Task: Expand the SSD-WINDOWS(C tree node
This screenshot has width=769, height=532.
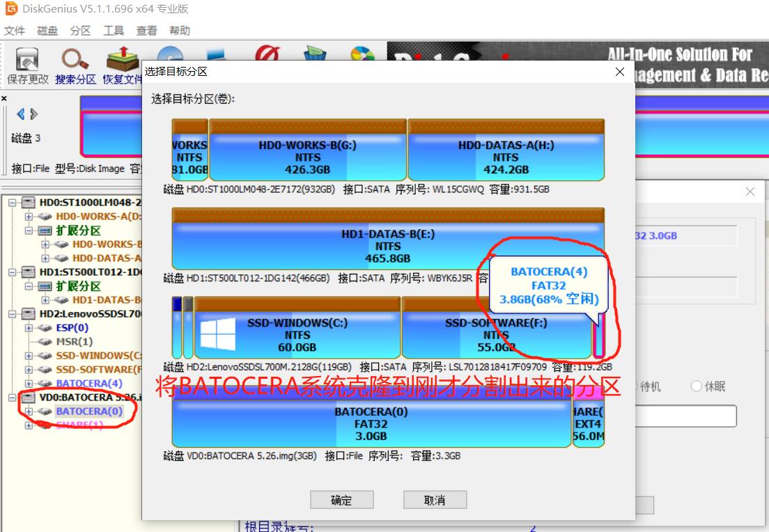Action: tap(29, 356)
